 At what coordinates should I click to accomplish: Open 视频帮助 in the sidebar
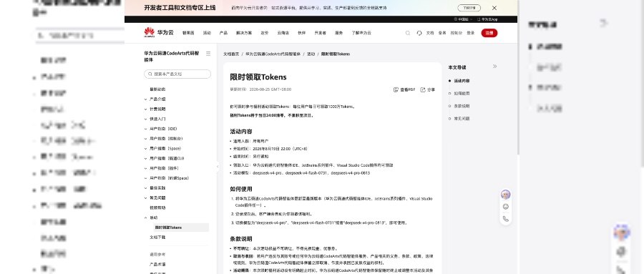point(157,207)
